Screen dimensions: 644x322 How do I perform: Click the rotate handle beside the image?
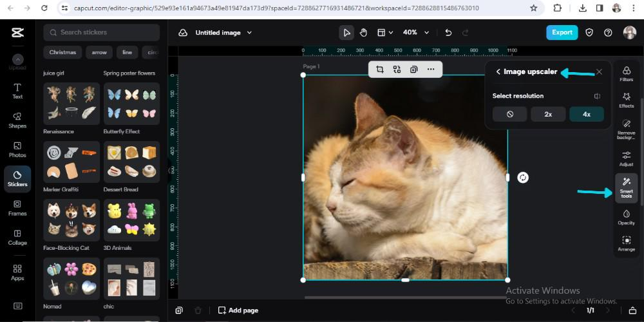[523, 178]
